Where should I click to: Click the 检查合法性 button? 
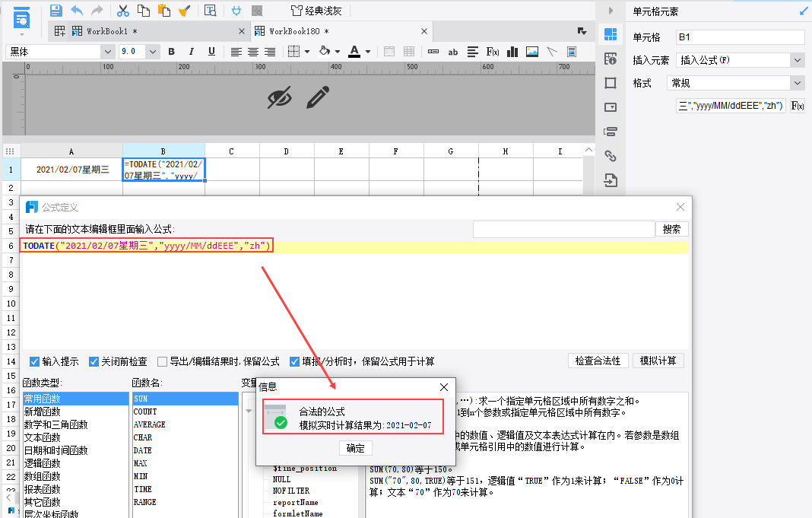(598, 361)
